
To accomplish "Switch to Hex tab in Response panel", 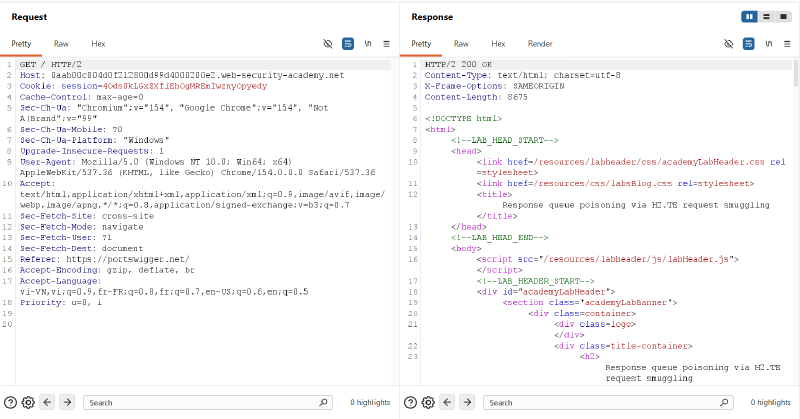I will (498, 44).
